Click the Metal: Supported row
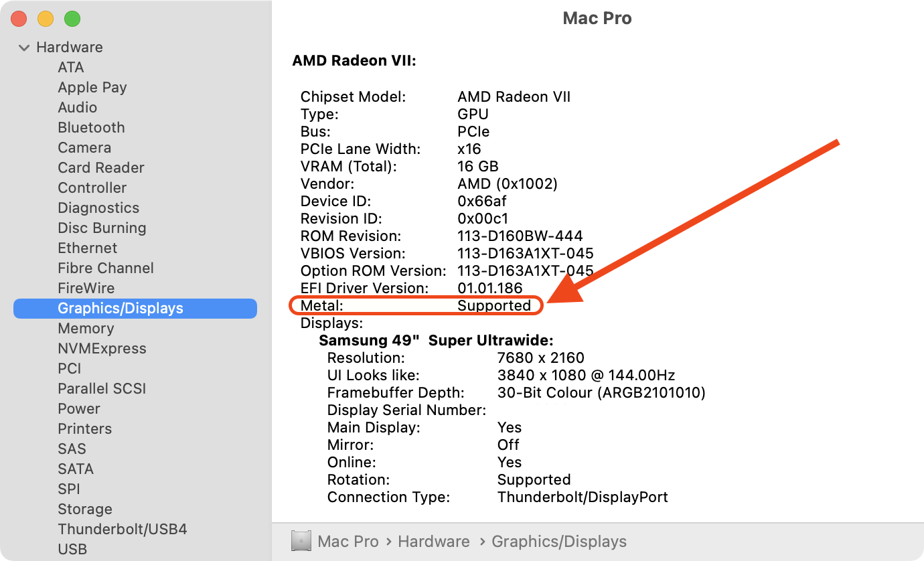This screenshot has width=924, height=561. (x=415, y=306)
